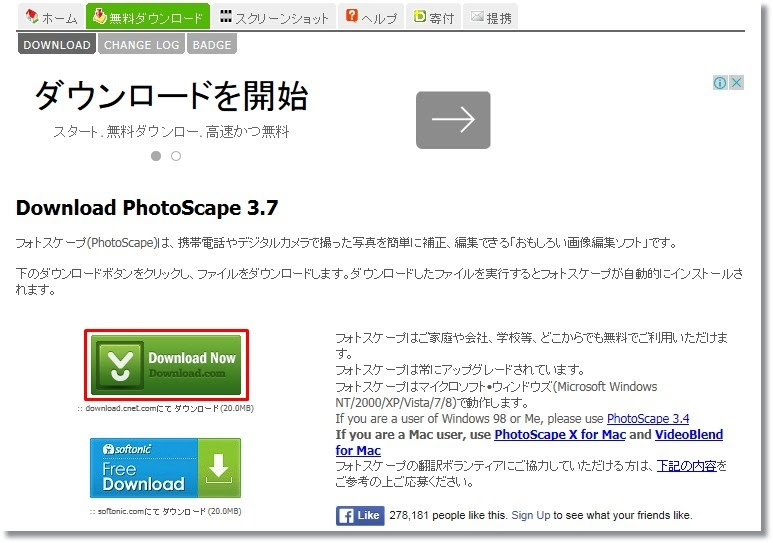This screenshot has width=773, height=543.
Task: Switch to the CHANGE LOG sub-tab
Action: [x=141, y=44]
